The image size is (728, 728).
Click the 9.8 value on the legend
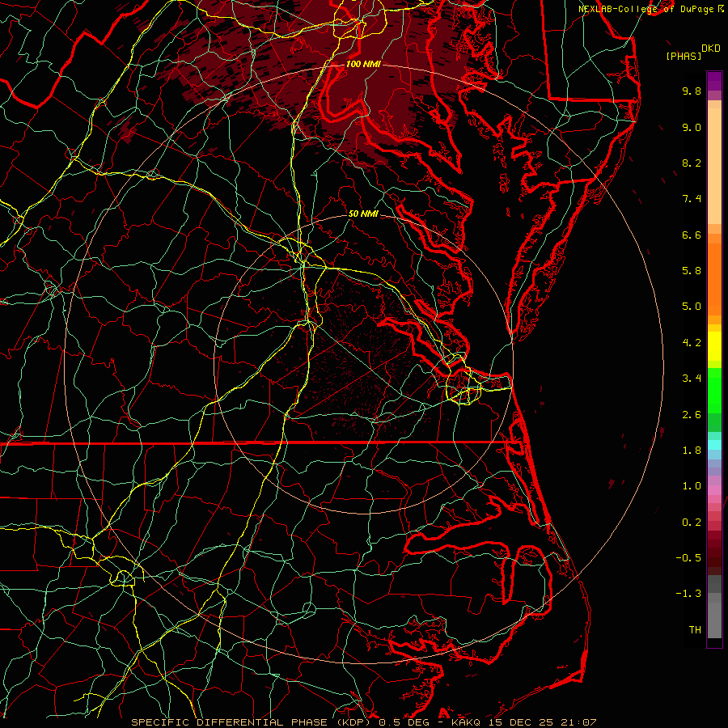(x=692, y=91)
